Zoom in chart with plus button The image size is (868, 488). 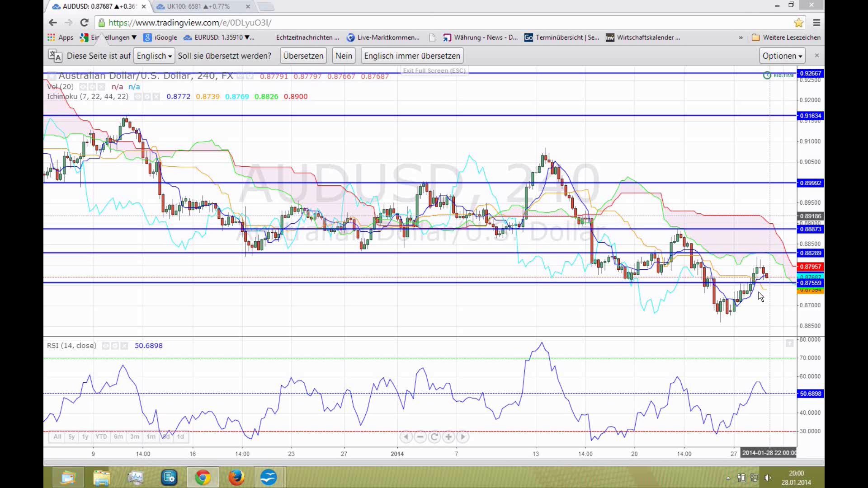(x=448, y=437)
